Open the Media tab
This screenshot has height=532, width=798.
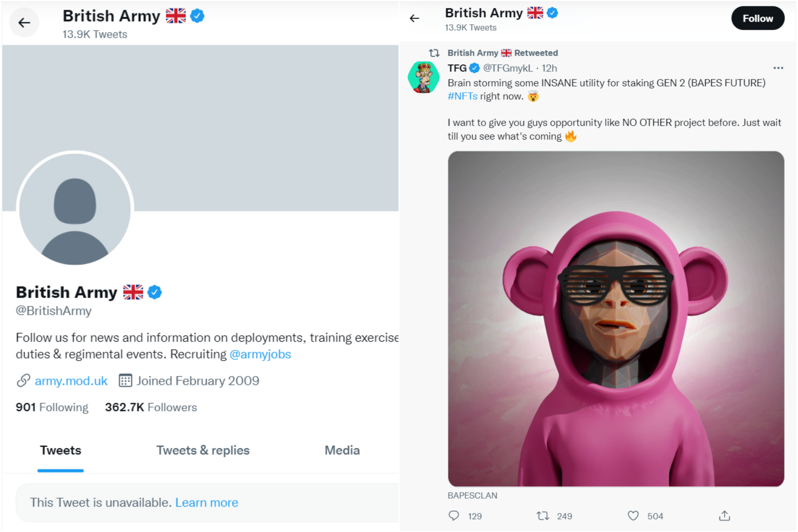342,450
